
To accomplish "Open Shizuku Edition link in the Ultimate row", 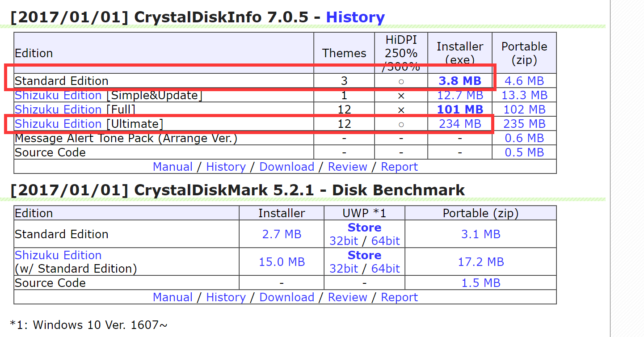I will click(58, 124).
